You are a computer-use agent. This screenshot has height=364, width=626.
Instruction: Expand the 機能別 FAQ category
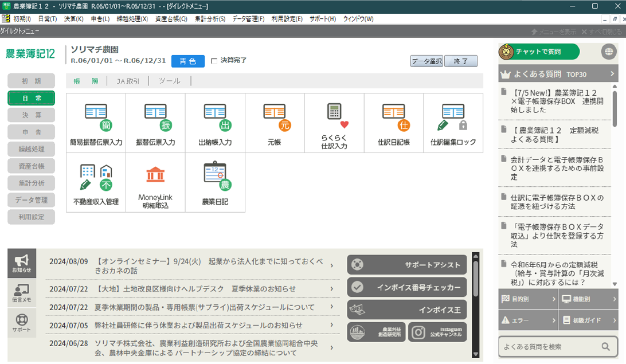[589, 299]
